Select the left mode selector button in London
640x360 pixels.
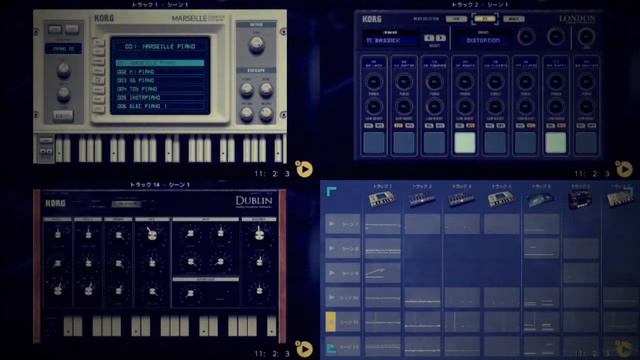click(x=456, y=19)
